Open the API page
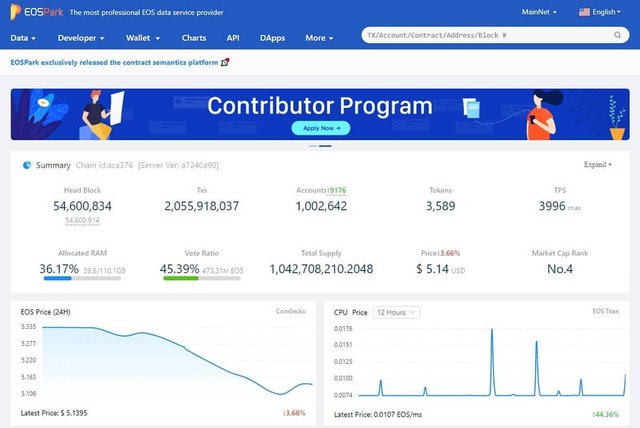This screenshot has height=428, width=640. point(233,38)
